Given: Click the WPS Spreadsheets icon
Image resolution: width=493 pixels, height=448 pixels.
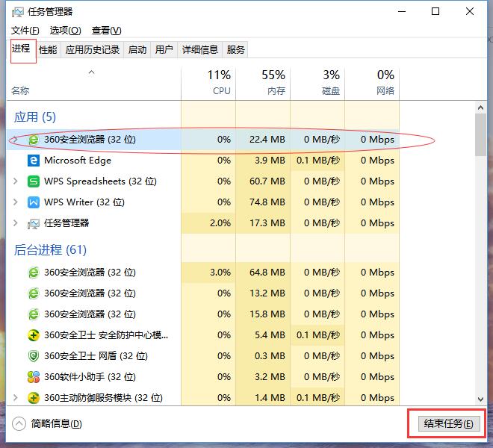Looking at the screenshot, I should click(34, 181).
